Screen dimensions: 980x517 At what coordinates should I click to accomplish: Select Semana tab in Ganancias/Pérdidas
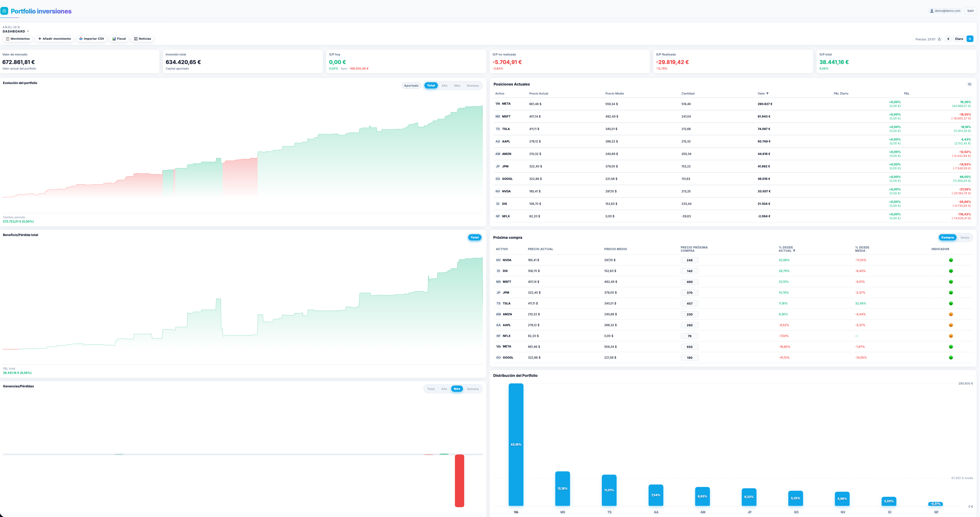coord(472,389)
